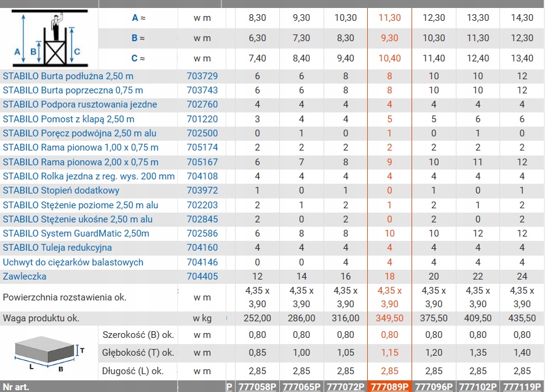Open the STABILO Burta podłużna 2,50 m link
The height and width of the screenshot is (392, 545).
point(68,76)
